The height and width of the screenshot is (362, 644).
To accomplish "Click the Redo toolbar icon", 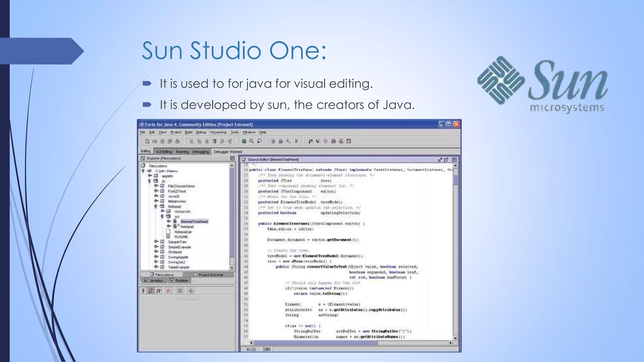I will (230, 141).
